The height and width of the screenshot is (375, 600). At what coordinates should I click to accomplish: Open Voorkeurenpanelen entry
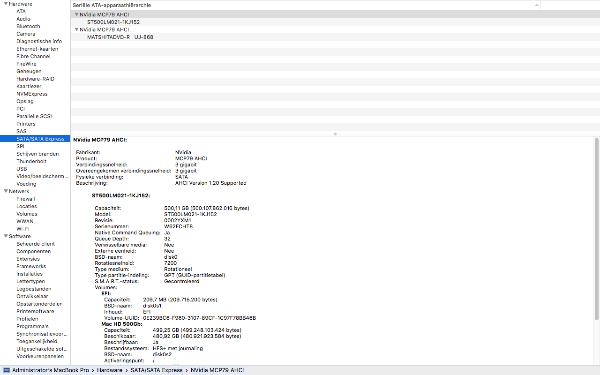40,356
